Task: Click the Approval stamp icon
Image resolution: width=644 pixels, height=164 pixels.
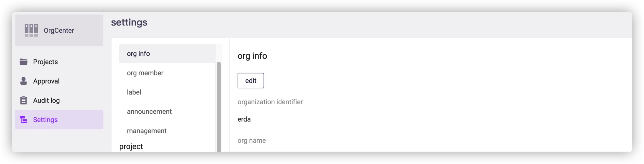Action: click(x=23, y=81)
